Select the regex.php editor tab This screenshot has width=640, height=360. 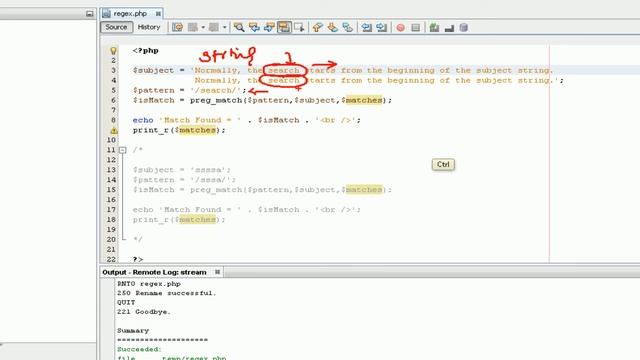click(130, 13)
